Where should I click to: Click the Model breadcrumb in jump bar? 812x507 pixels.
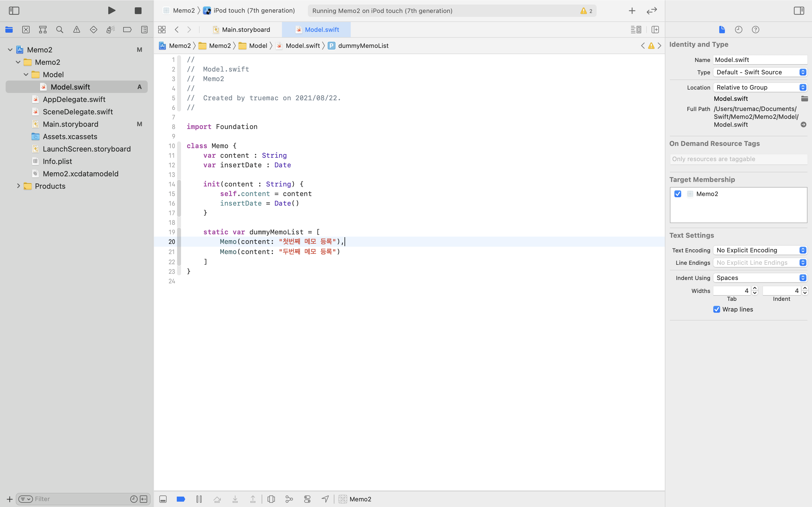(x=258, y=46)
